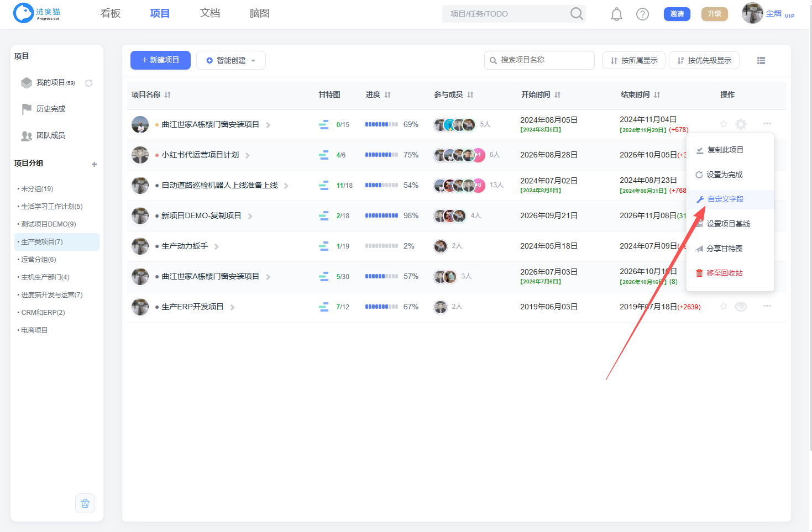Click the 98% progress bar of 新项目DEMO-复制项目
Image resolution: width=812 pixels, height=532 pixels.
tap(381, 216)
